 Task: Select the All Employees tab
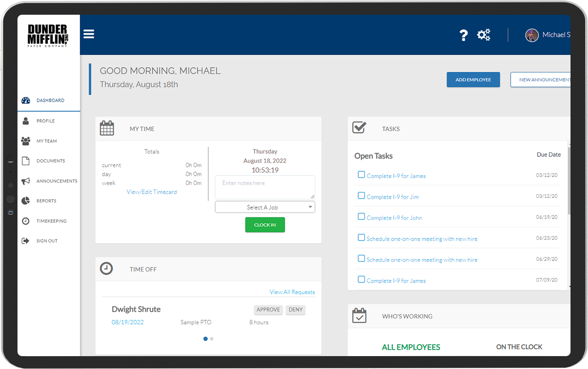coord(411,347)
